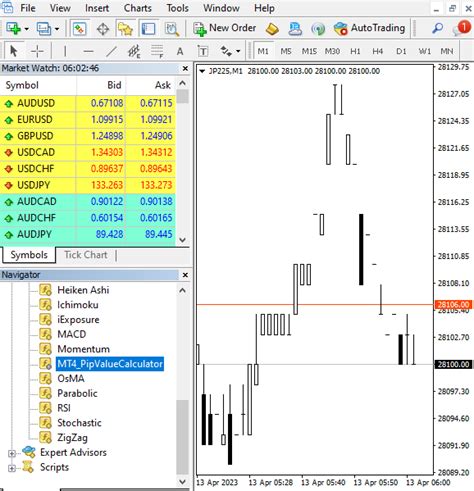Switch to MN timeframe

pyautogui.click(x=447, y=51)
